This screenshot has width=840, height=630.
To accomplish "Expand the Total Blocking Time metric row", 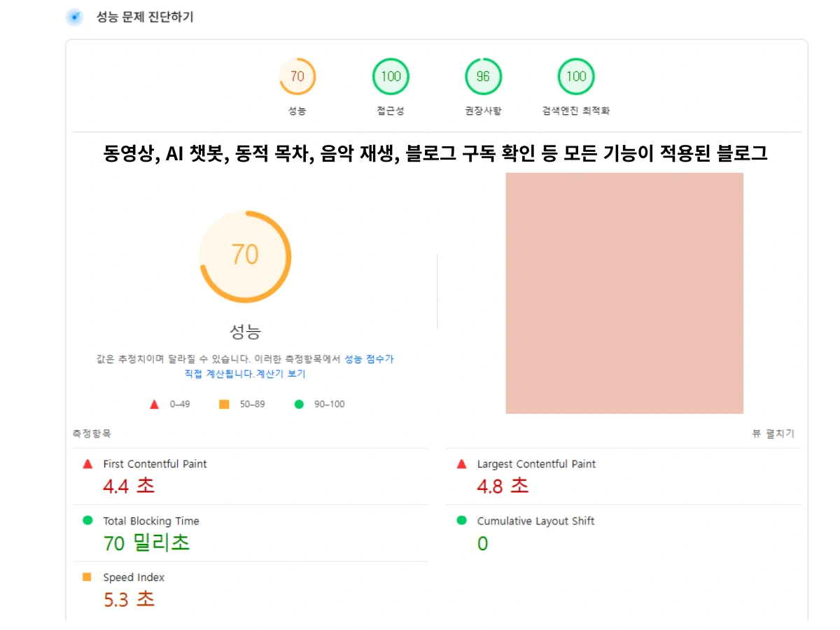I will 150,521.
